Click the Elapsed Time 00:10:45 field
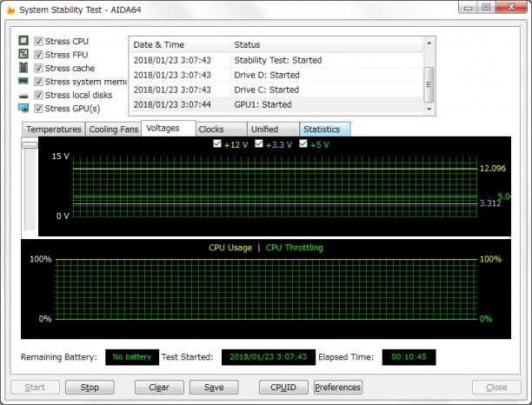Screen dimensions: 532x405 point(409,357)
